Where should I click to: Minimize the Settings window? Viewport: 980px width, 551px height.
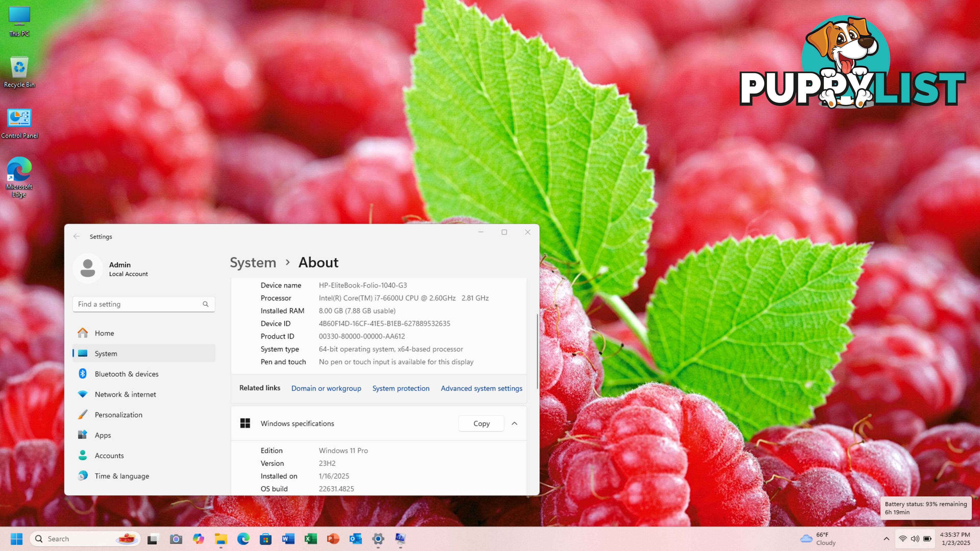pos(481,232)
